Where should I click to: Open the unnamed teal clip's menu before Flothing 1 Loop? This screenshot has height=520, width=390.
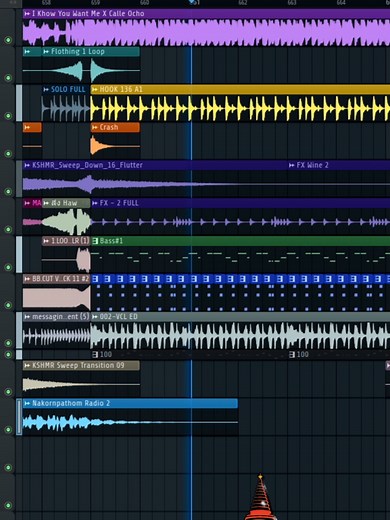pyautogui.click(x=27, y=52)
